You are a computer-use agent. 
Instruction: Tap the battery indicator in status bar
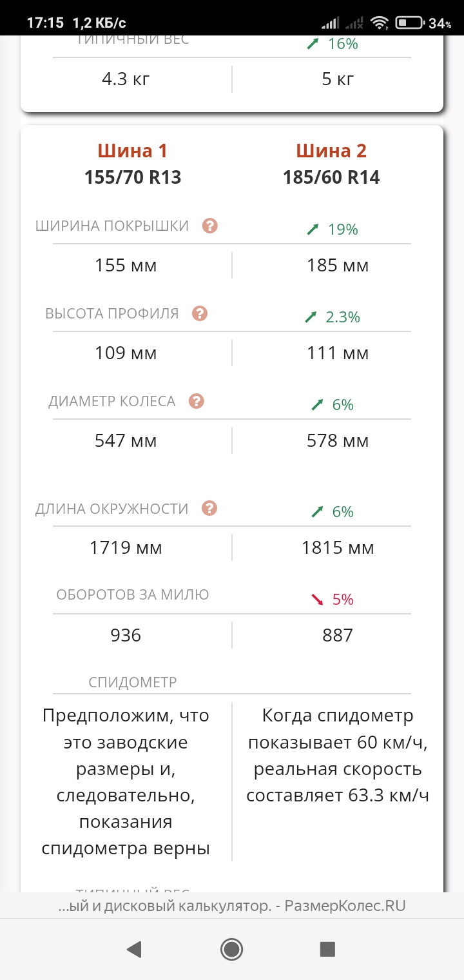tap(409, 23)
